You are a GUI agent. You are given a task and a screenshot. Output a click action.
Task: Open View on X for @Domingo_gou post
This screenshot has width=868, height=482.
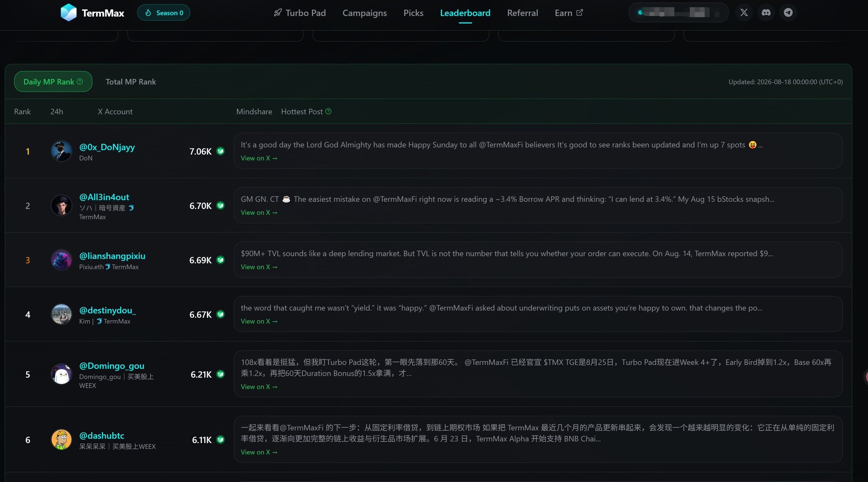click(x=259, y=387)
